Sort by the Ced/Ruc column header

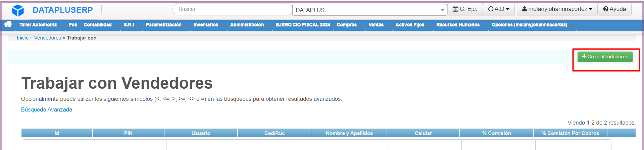(275, 133)
